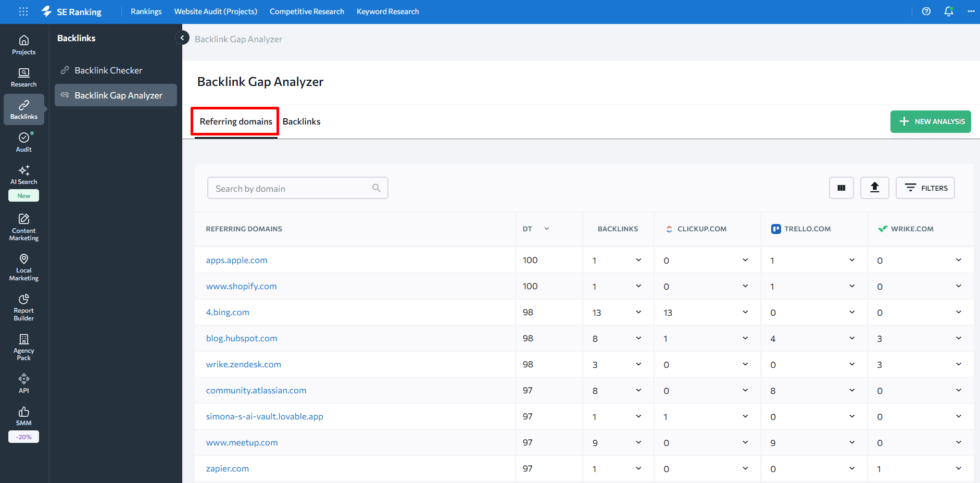This screenshot has width=980, height=483.
Task: Collapse the Backlinks side panel
Action: (182, 38)
